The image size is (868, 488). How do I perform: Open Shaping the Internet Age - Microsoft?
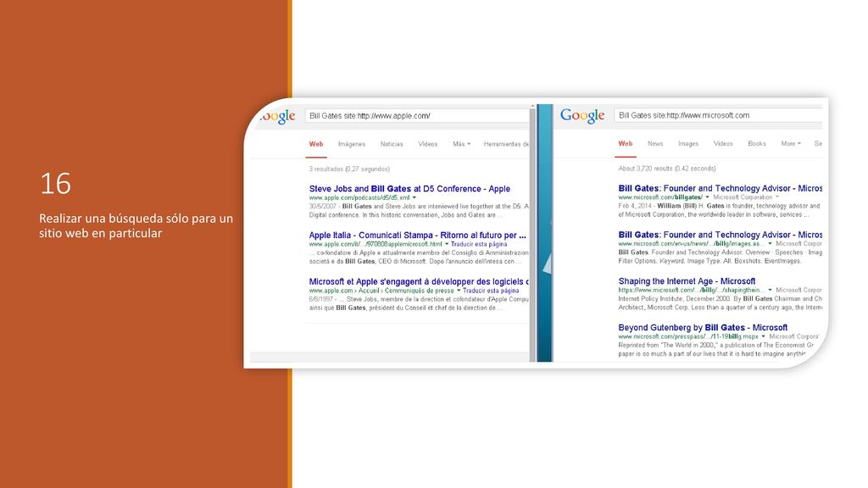[687, 281]
